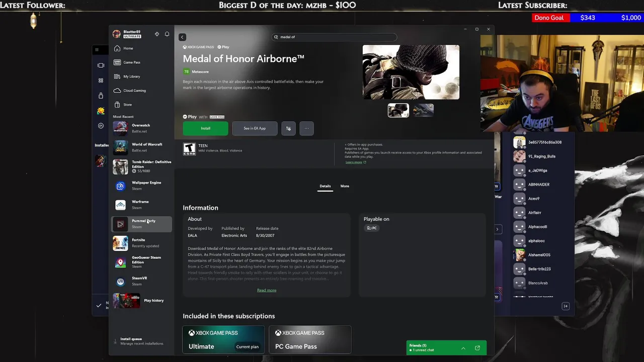Open the manage game options icon button

(288, 128)
